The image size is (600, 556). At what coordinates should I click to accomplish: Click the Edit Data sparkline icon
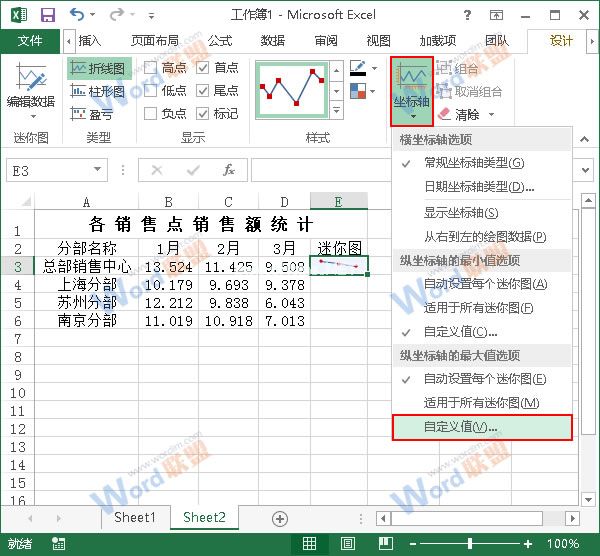click(31, 77)
